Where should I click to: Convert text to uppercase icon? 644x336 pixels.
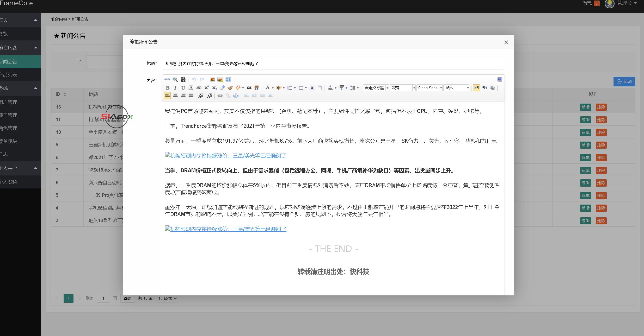tap(201, 96)
